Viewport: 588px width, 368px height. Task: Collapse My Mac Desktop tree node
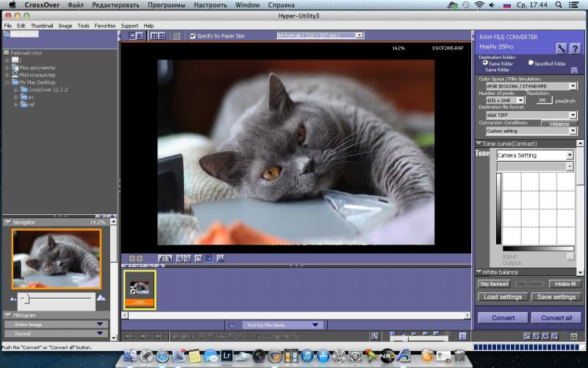pyautogui.click(x=7, y=82)
